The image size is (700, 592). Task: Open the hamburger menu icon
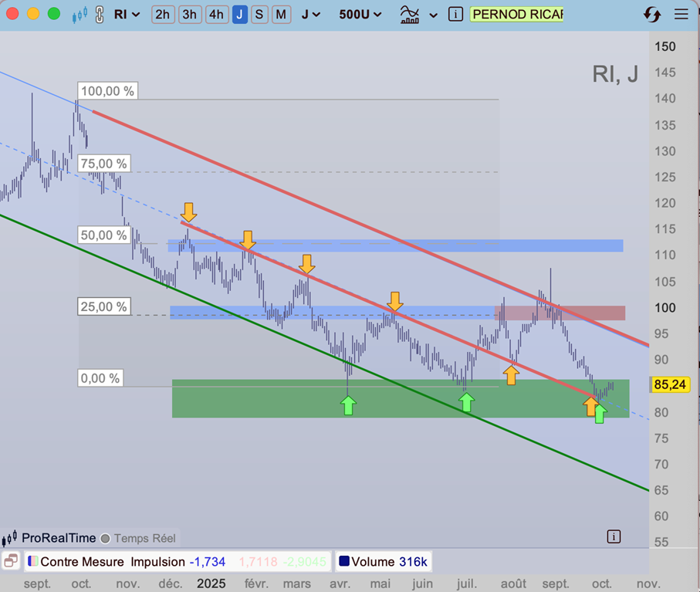(x=680, y=15)
